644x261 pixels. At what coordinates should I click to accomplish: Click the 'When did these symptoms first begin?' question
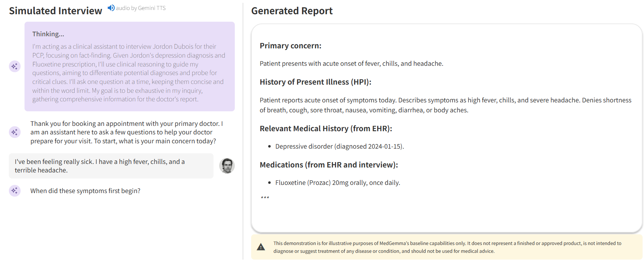[85, 191]
